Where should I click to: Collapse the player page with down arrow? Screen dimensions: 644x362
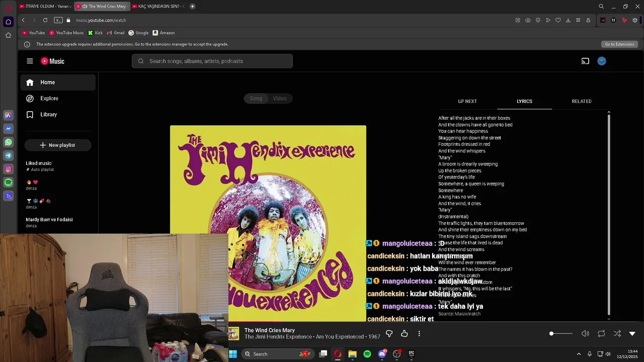pos(632,333)
